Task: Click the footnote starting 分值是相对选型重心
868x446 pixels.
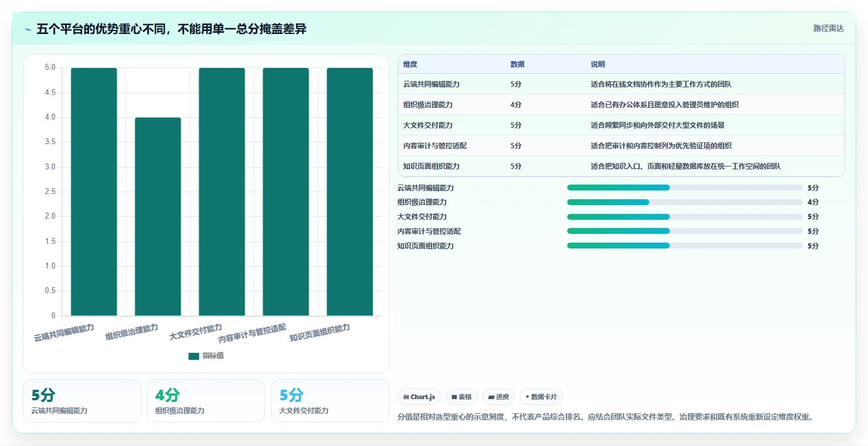Action: point(606,417)
